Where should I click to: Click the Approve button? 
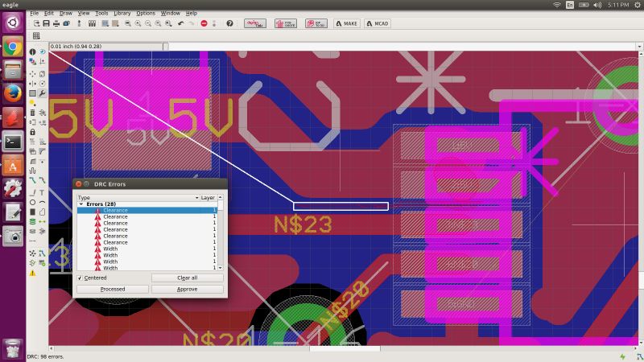click(188, 290)
